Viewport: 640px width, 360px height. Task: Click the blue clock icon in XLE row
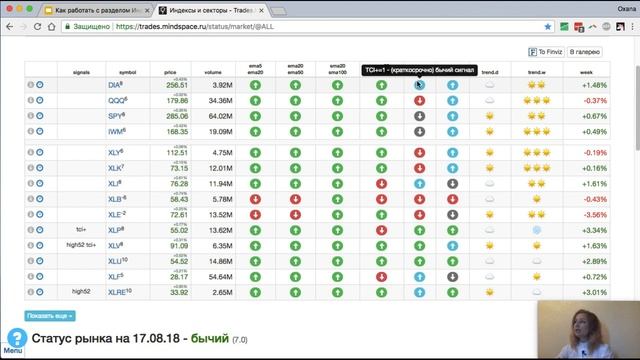[x=40, y=214]
